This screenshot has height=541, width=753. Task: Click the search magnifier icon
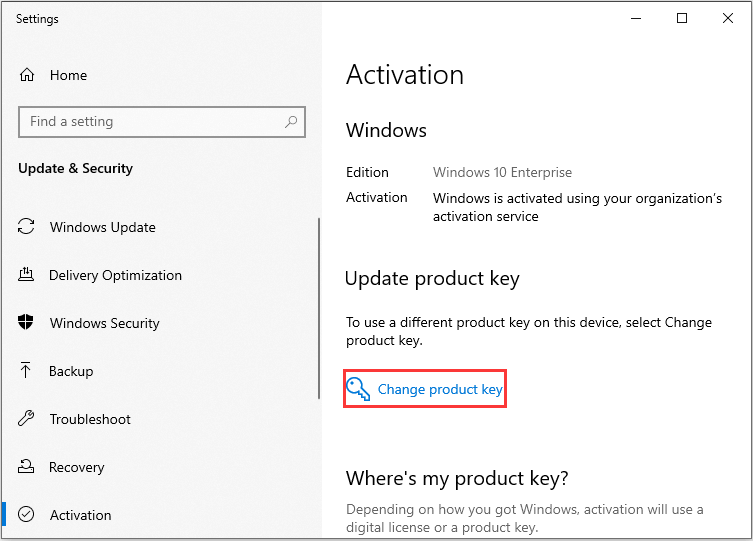click(x=291, y=122)
